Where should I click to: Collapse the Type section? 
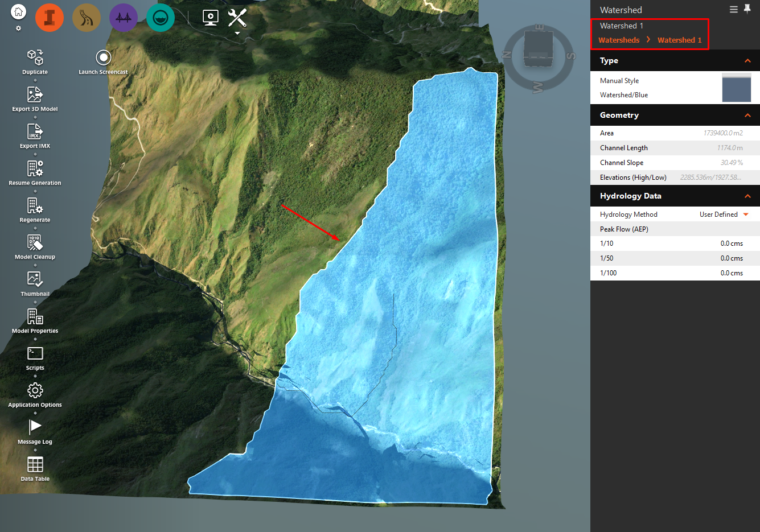pos(747,61)
